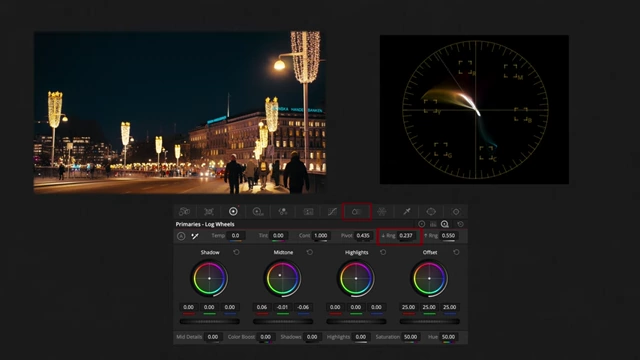
Task: Select the Color Wheels palette icon
Action: 233,211
